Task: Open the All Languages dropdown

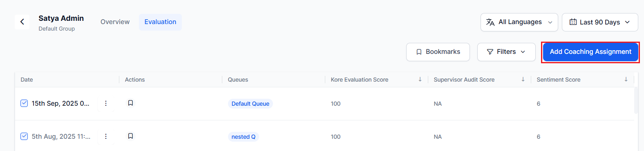Action: point(519,22)
